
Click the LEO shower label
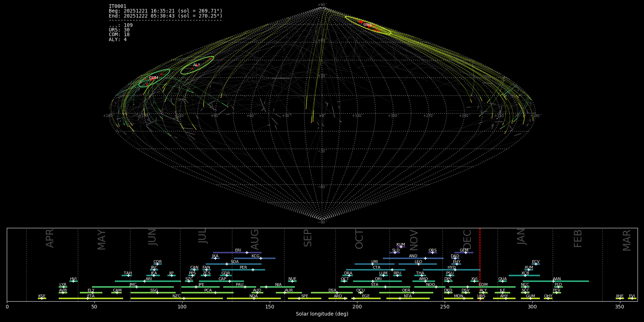click(x=418, y=262)
